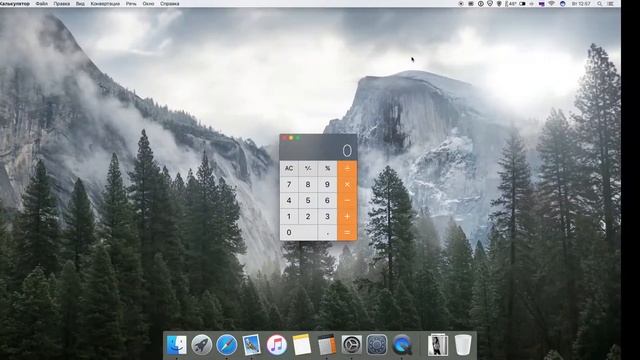
Task: Click the decimal point key
Action: [327, 233]
